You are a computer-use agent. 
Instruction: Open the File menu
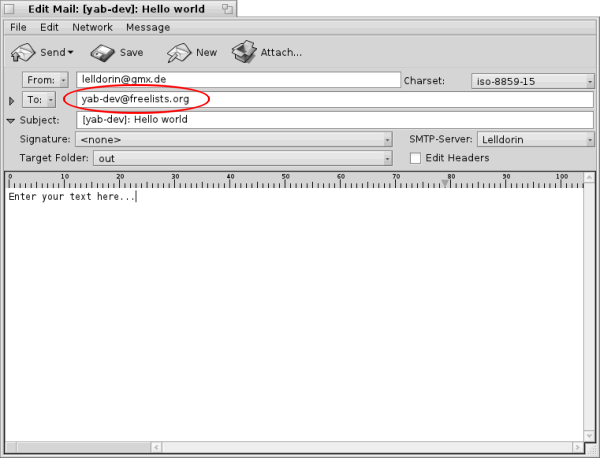(x=18, y=27)
